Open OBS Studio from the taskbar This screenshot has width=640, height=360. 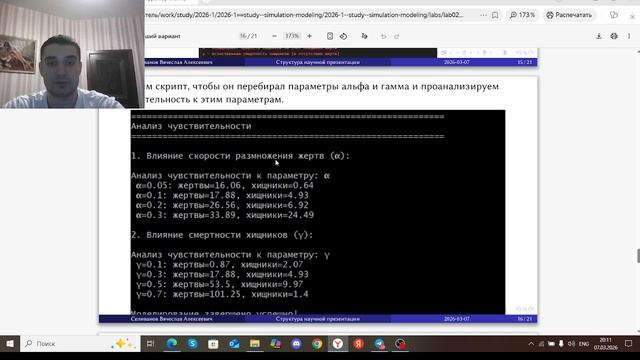point(400,344)
